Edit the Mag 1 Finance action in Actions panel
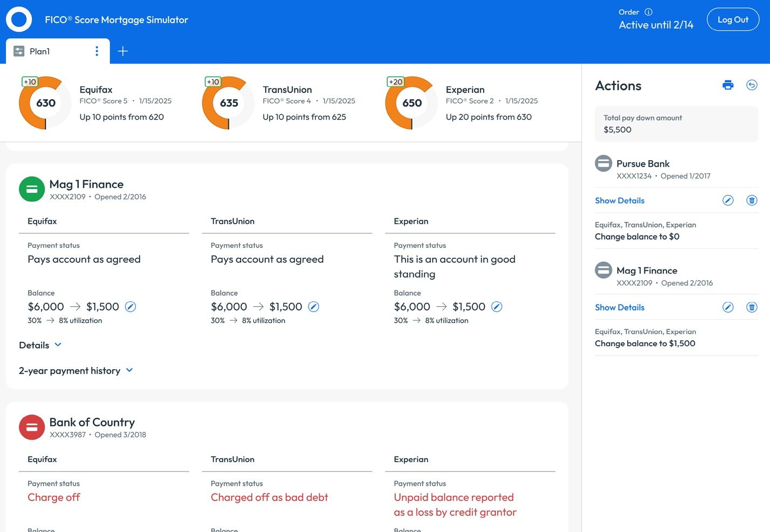770x532 pixels. 728,307
